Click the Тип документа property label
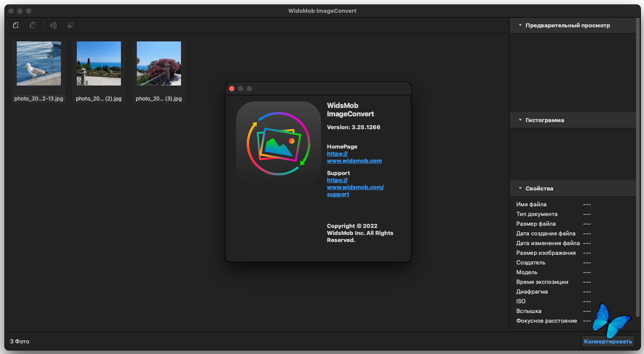The width and height of the screenshot is (644, 354). click(537, 214)
